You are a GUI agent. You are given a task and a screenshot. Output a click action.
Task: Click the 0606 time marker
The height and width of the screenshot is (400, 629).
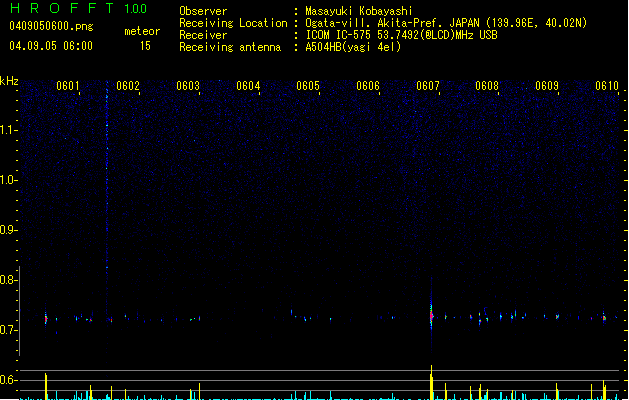[x=368, y=86]
